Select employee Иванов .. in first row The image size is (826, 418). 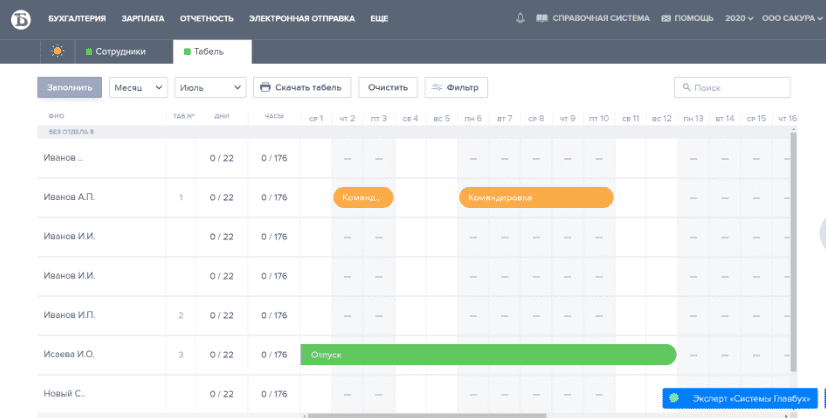63,158
